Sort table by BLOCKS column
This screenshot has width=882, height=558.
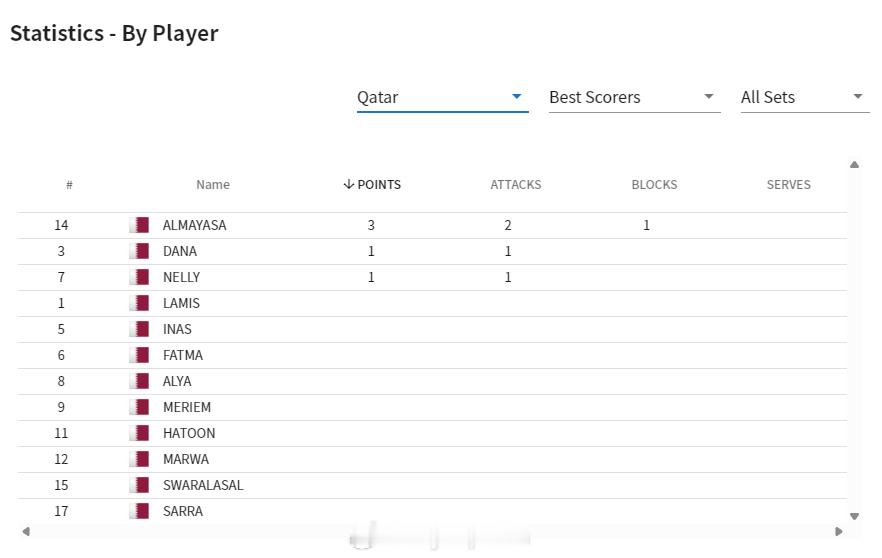click(x=654, y=184)
